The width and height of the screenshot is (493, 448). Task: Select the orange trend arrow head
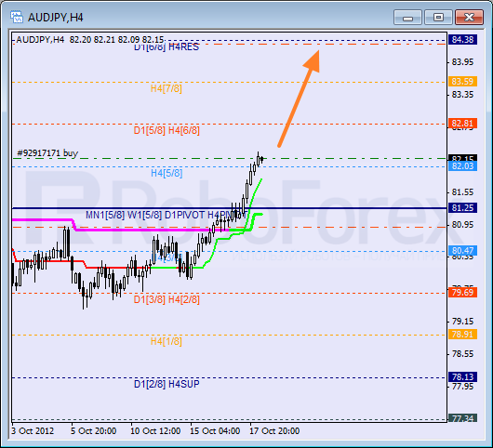click(x=313, y=60)
